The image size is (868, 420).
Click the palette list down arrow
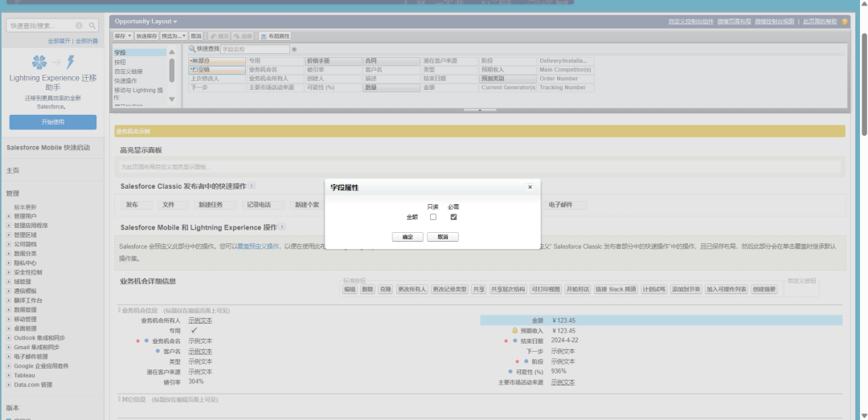(x=172, y=99)
